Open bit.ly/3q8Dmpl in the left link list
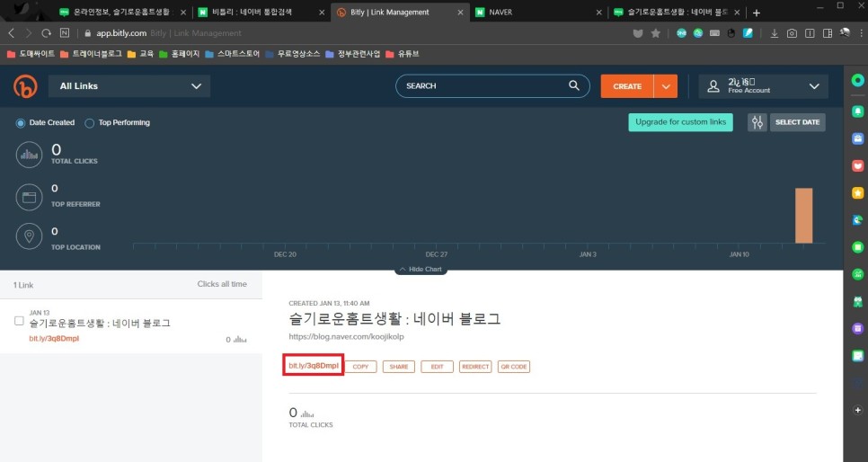Screen dimensions: 868x462 click(54, 339)
